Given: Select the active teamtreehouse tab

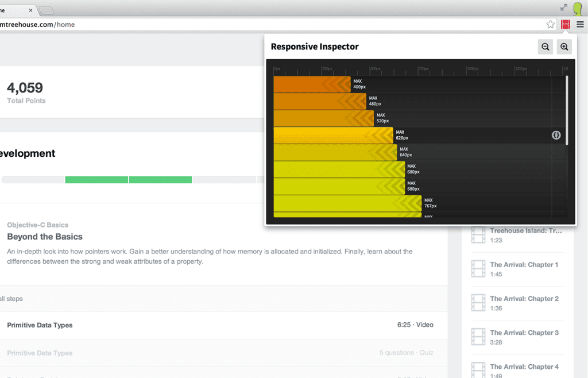Looking at the screenshot, I should coord(10,9).
